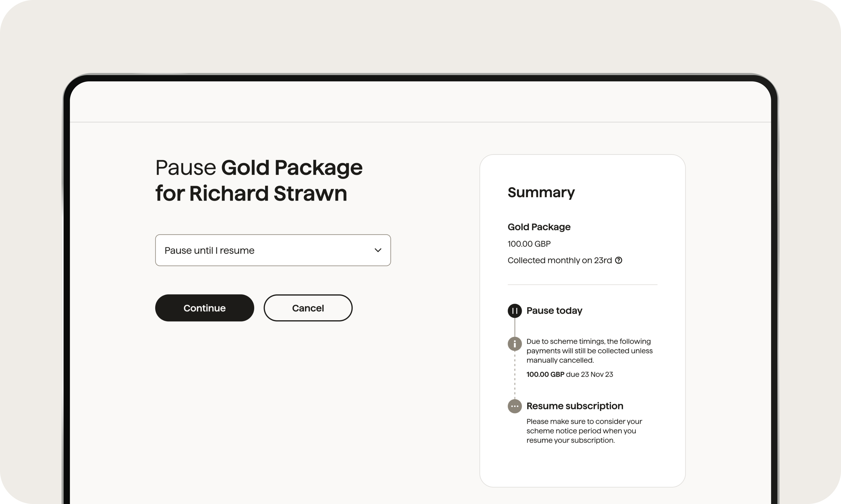Open the "Pause until I resume" dropdown
Viewport: 841px width, 504px height.
tap(273, 250)
